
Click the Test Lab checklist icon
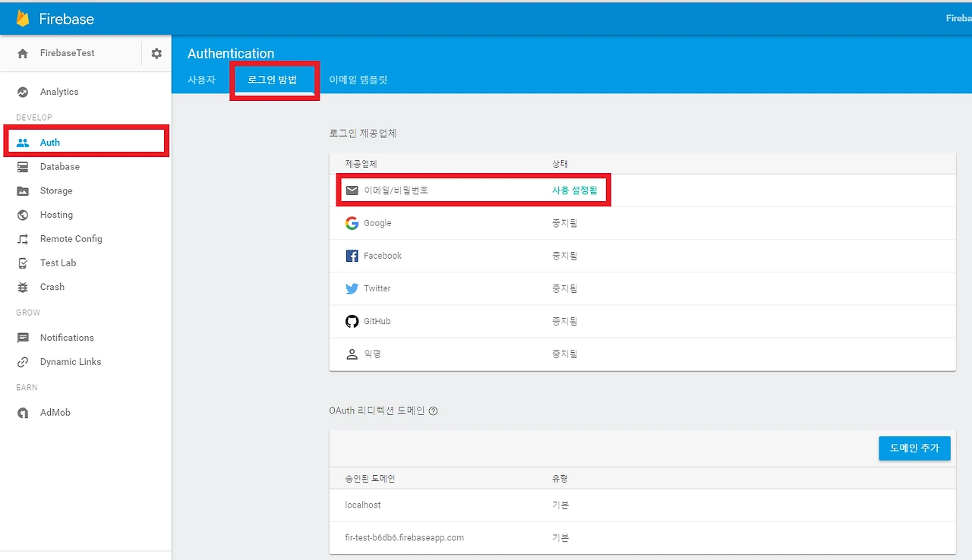click(x=23, y=263)
